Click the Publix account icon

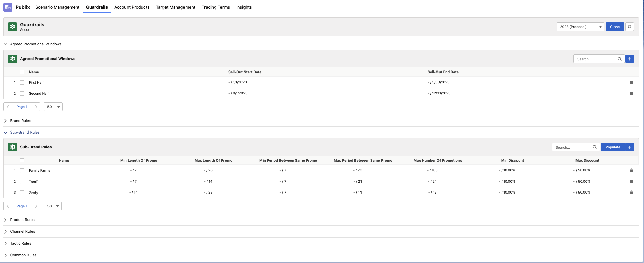coord(8,7)
